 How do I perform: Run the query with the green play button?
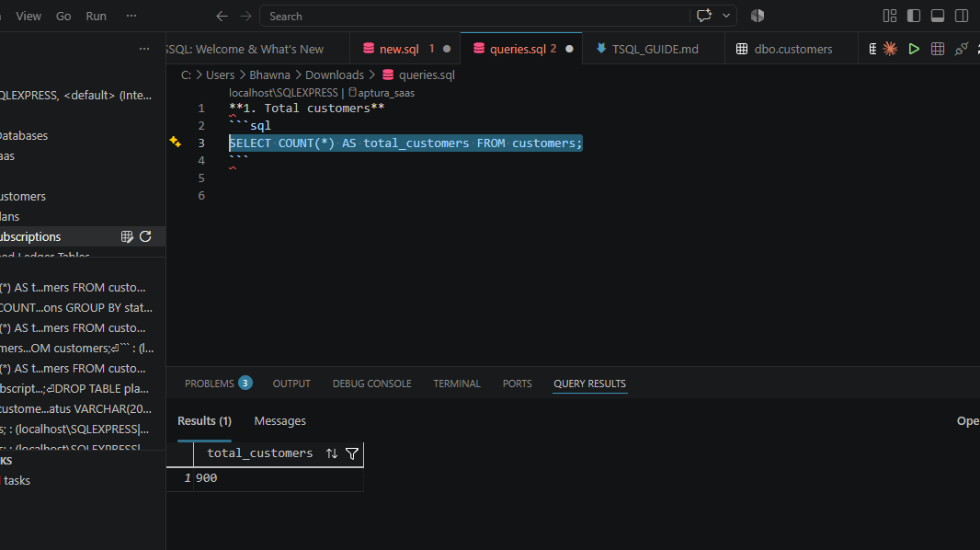coord(914,49)
